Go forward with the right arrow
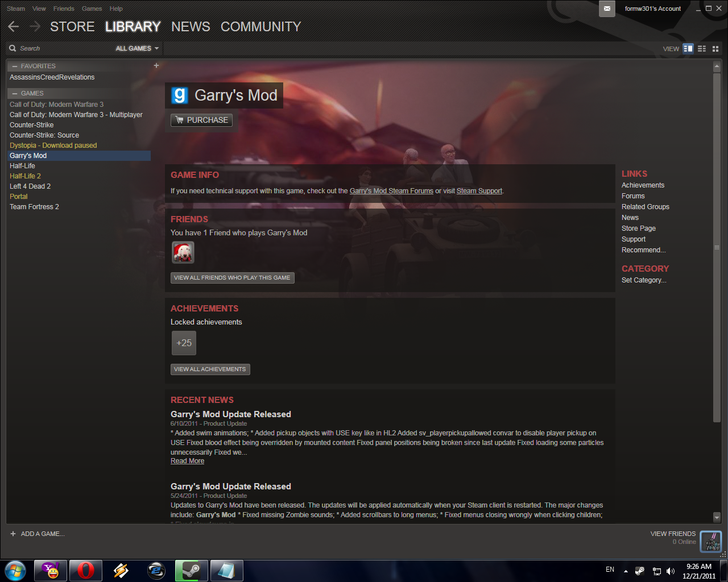 pyautogui.click(x=35, y=26)
